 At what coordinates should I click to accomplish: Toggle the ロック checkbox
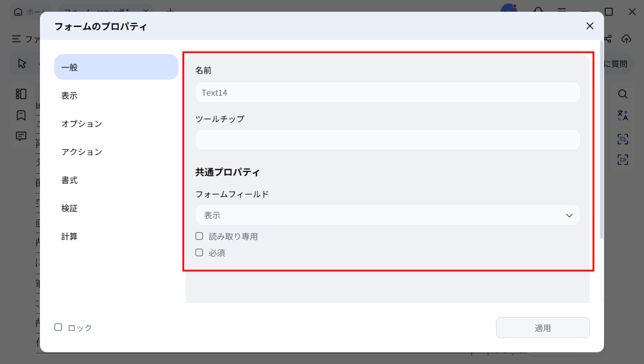(x=57, y=327)
